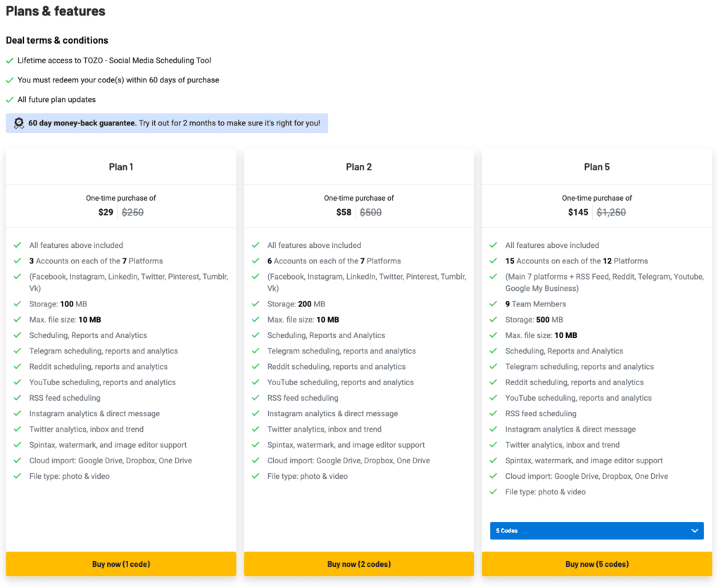Image resolution: width=721 pixels, height=588 pixels.
Task: Click the $29 price
Action: click(106, 213)
